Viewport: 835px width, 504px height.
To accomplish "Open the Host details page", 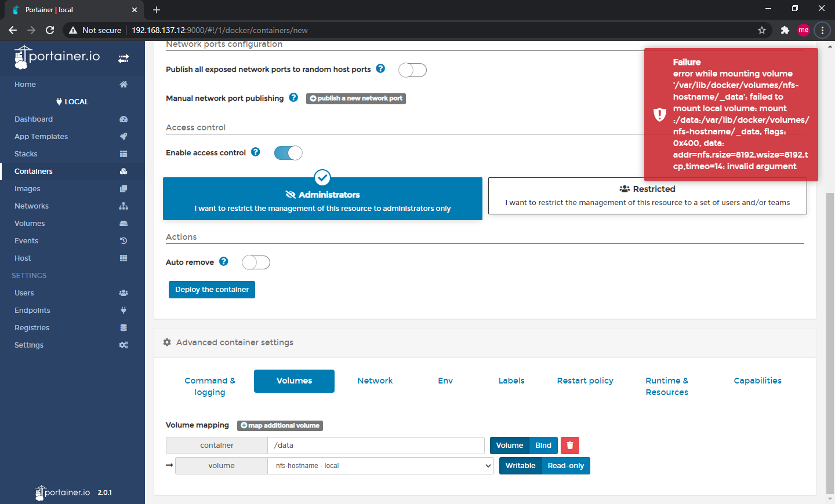I will [22, 258].
